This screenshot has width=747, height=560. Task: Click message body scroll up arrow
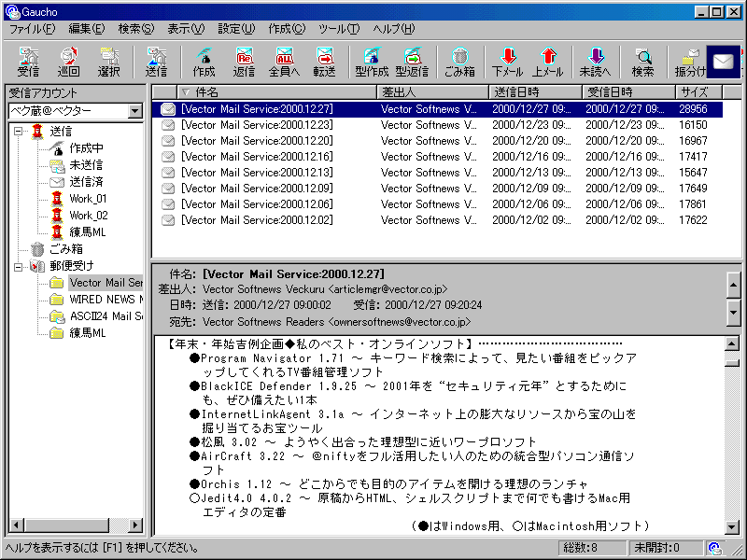[x=732, y=343]
